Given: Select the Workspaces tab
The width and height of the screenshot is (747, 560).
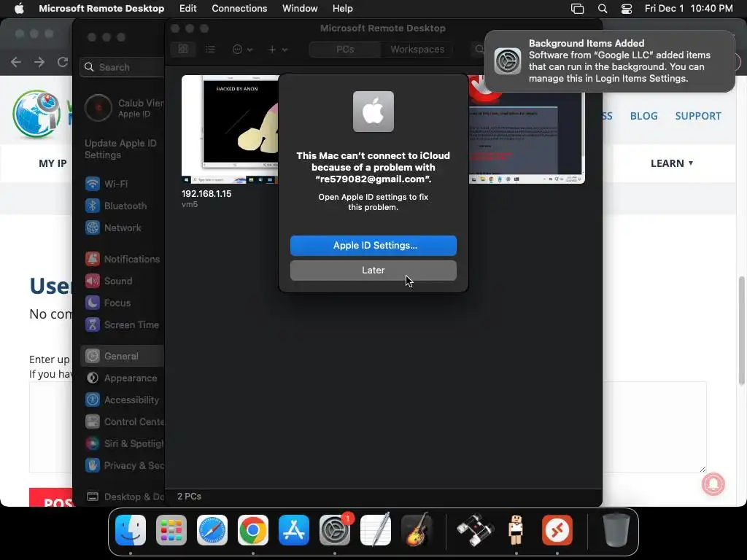Looking at the screenshot, I should pyautogui.click(x=417, y=49).
